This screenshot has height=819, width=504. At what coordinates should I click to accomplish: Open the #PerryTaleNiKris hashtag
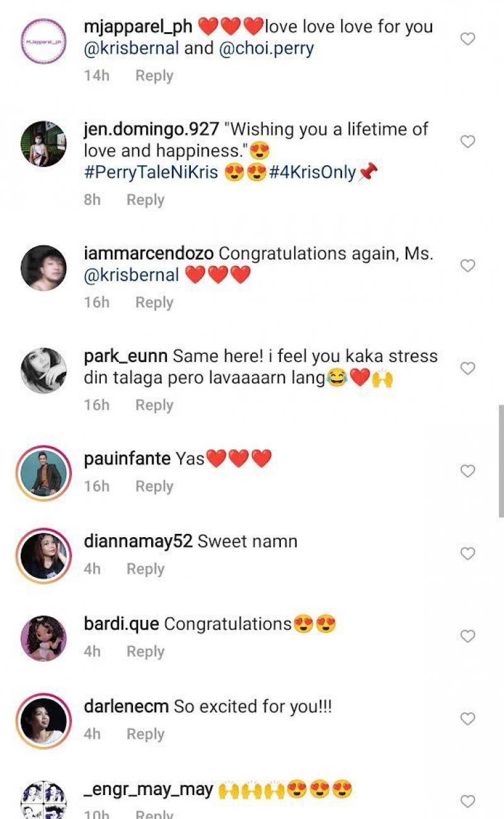pyautogui.click(x=151, y=173)
